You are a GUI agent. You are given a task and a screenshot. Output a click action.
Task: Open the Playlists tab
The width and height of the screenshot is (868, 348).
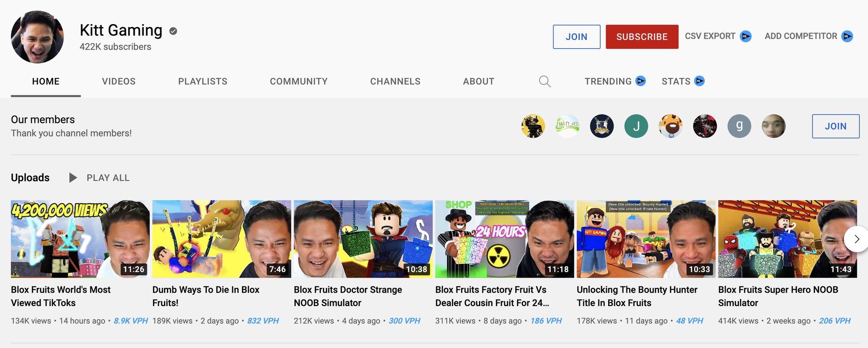pos(203,81)
